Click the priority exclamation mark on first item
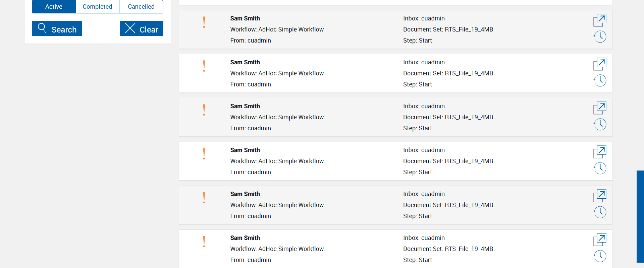644x268 pixels. (204, 22)
